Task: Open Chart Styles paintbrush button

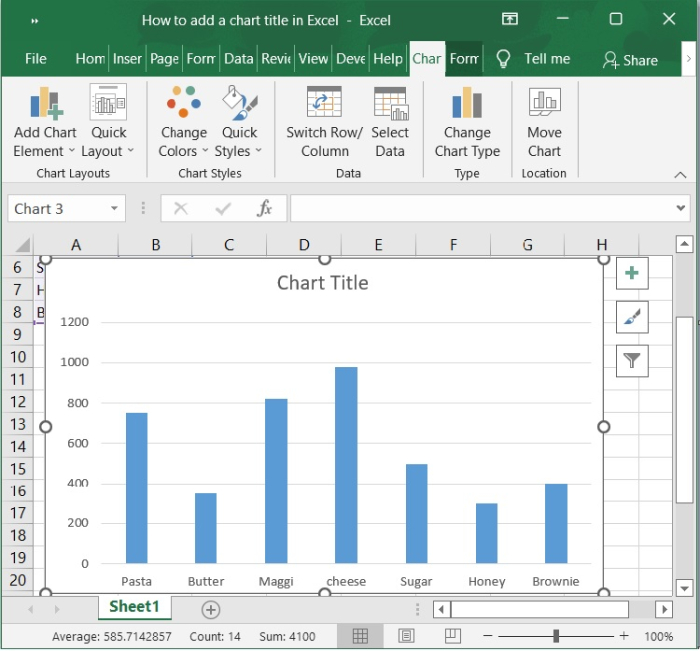Action: click(632, 317)
